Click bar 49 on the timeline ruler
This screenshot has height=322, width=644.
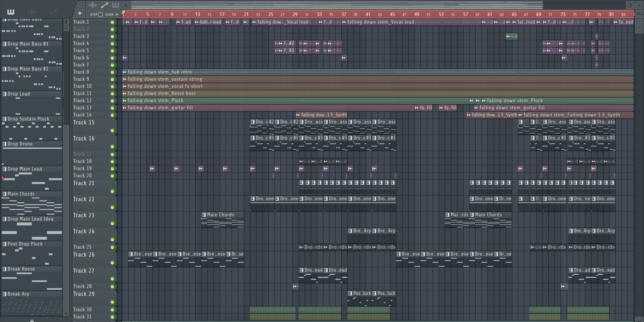[417, 15]
